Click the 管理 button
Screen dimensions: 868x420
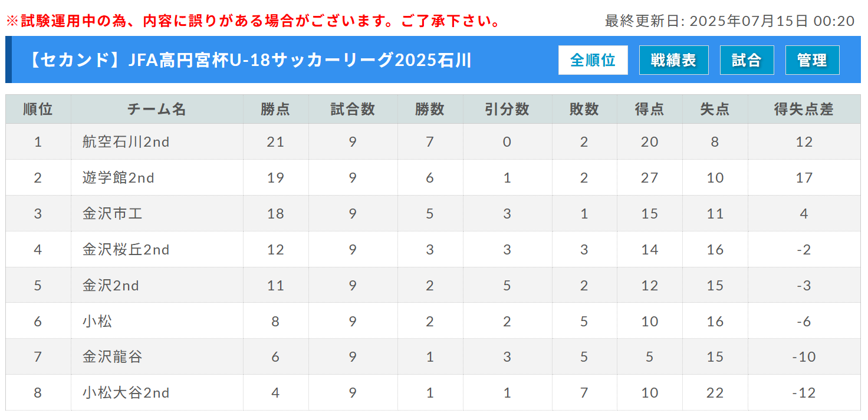point(812,60)
